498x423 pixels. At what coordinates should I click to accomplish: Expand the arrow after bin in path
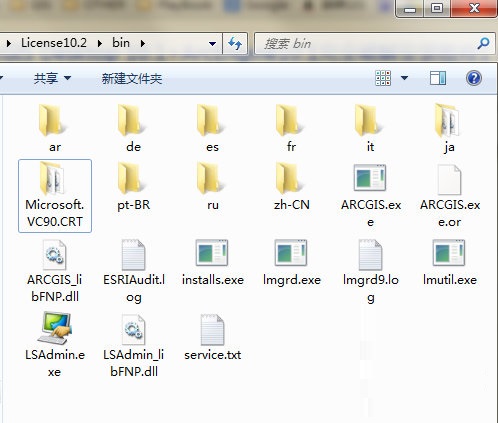[143, 43]
